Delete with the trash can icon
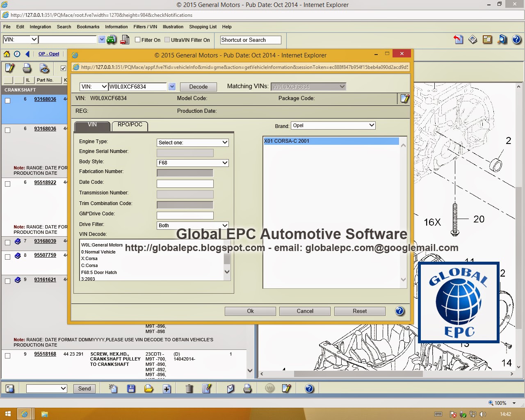The image size is (525, 420). (189, 388)
